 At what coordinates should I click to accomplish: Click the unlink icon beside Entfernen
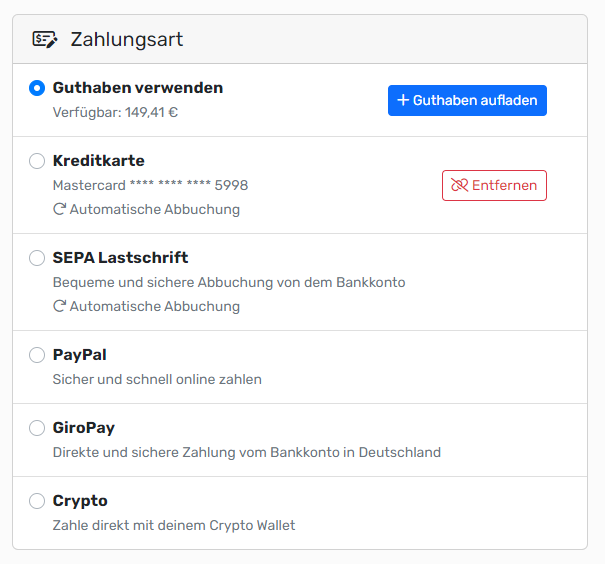pyautogui.click(x=460, y=185)
